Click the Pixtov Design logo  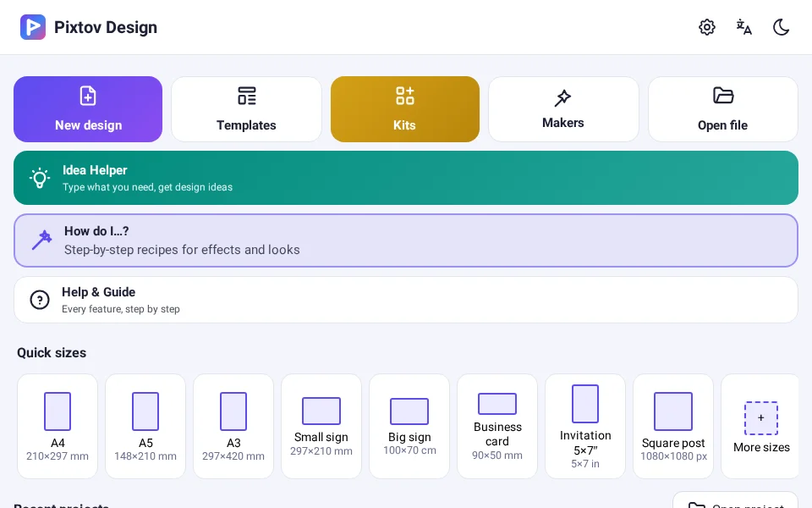pyautogui.click(x=33, y=27)
